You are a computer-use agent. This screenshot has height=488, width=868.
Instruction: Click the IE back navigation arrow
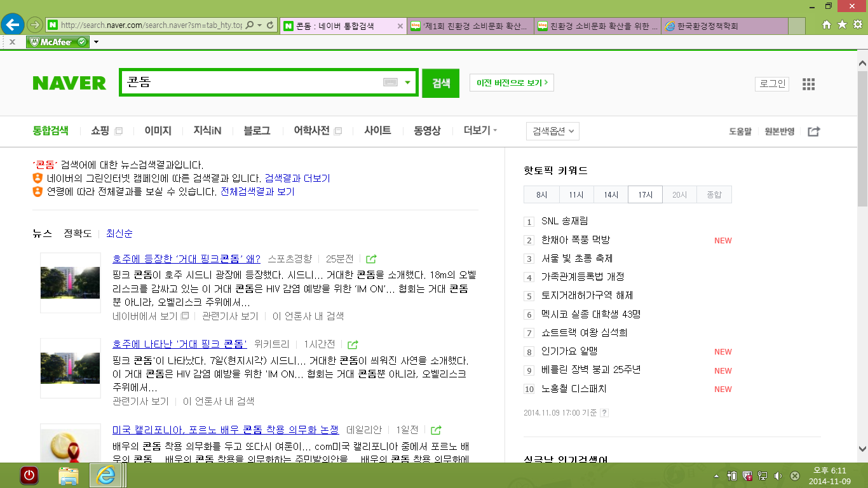click(13, 25)
